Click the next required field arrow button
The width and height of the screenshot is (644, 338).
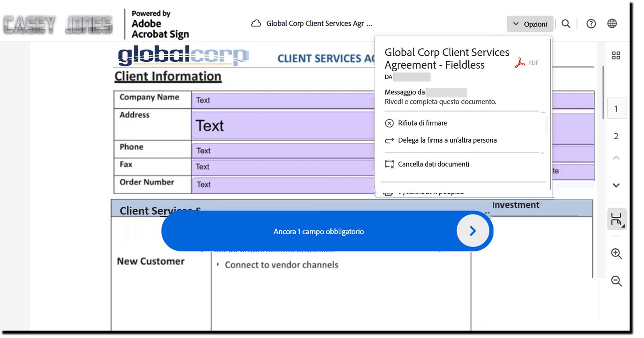(473, 231)
